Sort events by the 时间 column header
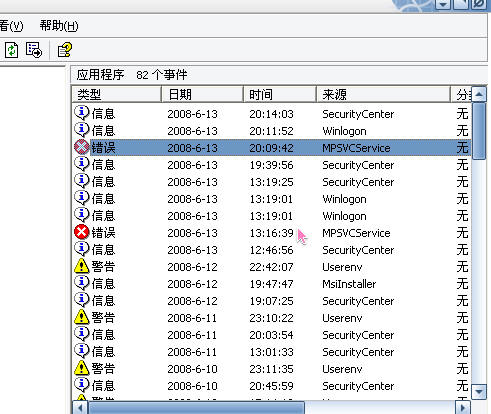The height and width of the screenshot is (414, 491). 280,94
